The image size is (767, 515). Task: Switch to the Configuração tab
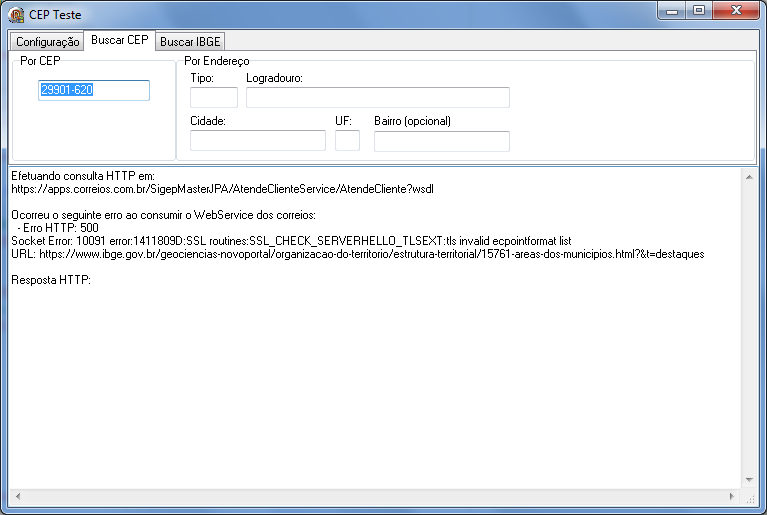point(47,42)
